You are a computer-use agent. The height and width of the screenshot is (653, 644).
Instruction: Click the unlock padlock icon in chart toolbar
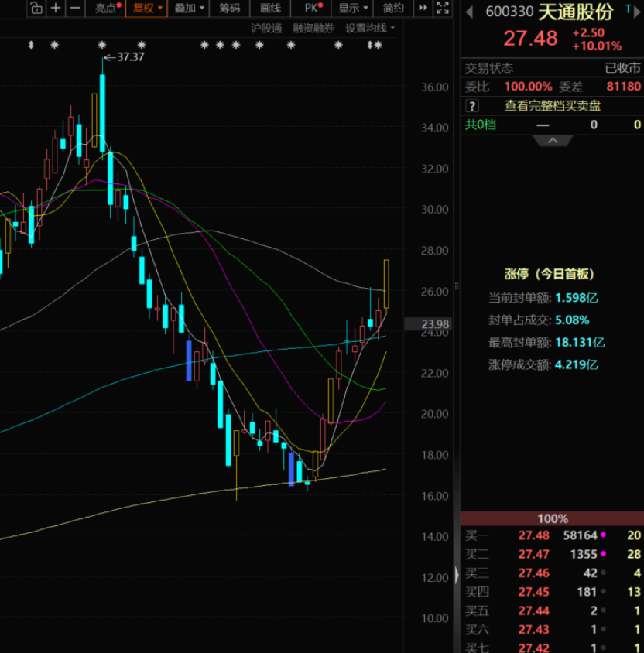(36, 8)
